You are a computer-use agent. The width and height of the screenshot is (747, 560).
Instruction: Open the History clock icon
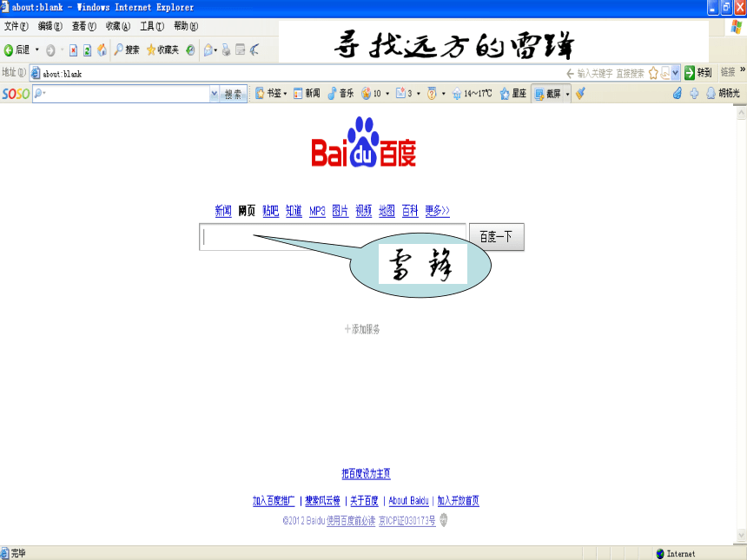(x=190, y=50)
